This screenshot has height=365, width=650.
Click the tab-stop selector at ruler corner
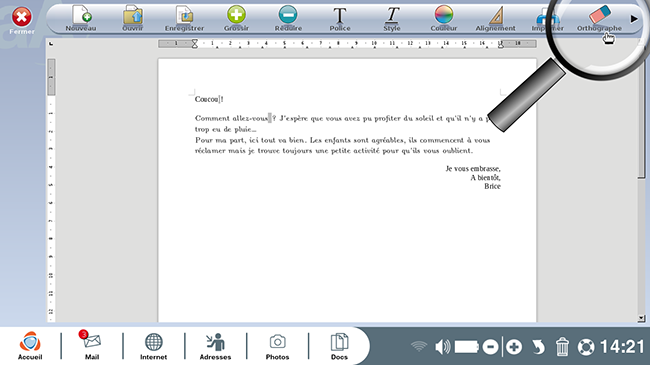(51, 44)
